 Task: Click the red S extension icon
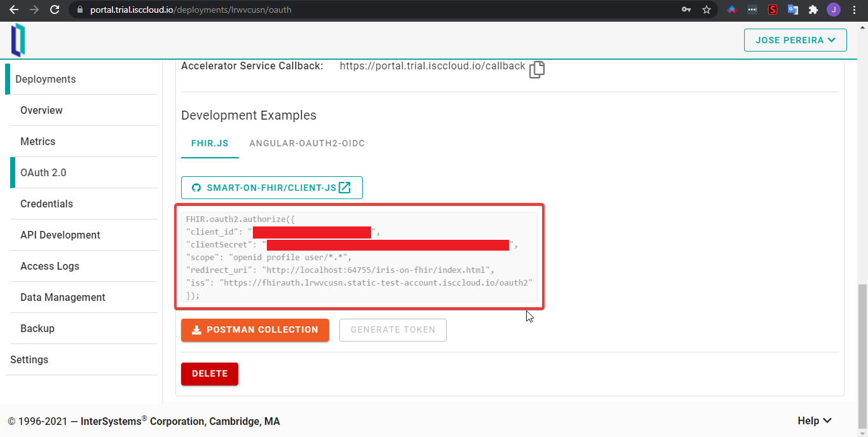[x=773, y=10]
